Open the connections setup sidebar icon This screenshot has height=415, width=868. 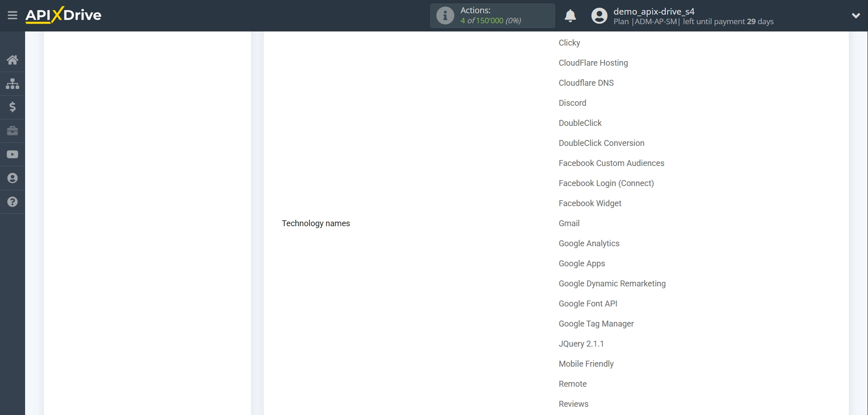(12, 83)
